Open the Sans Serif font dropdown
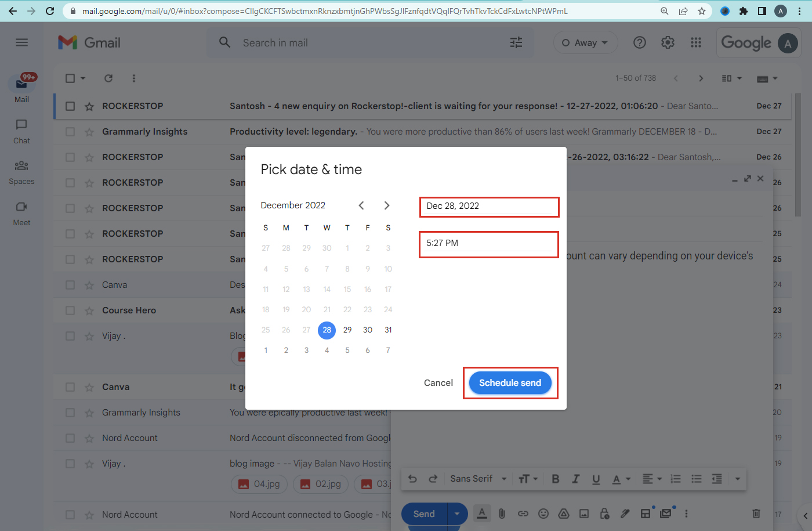 [x=478, y=479]
